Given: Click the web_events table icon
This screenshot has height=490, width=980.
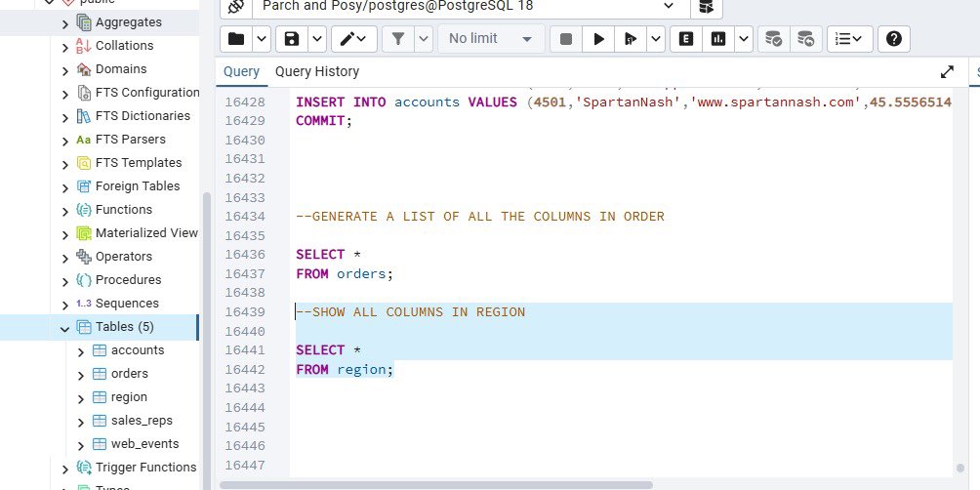Looking at the screenshot, I should 100,444.
